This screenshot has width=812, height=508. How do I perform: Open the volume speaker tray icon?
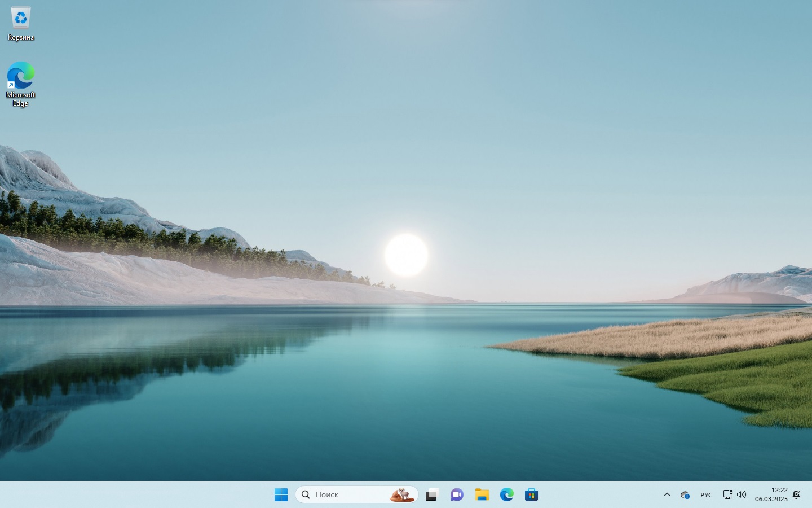742,494
